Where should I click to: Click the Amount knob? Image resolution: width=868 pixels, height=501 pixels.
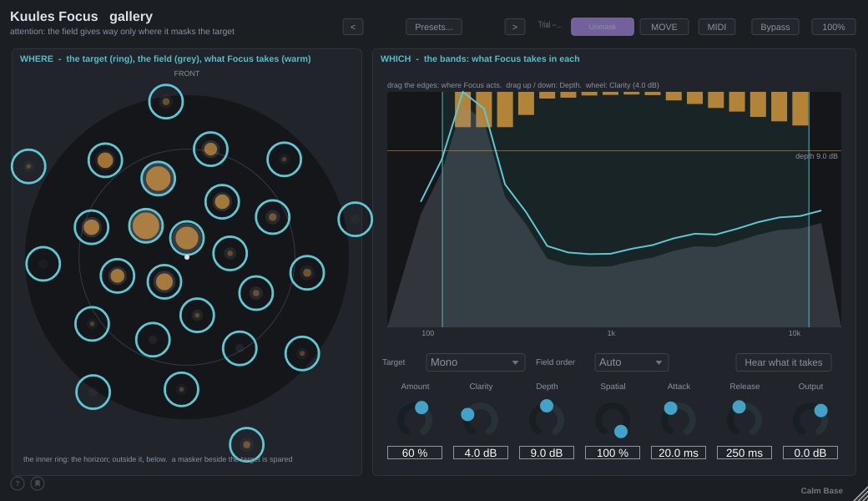(x=415, y=419)
